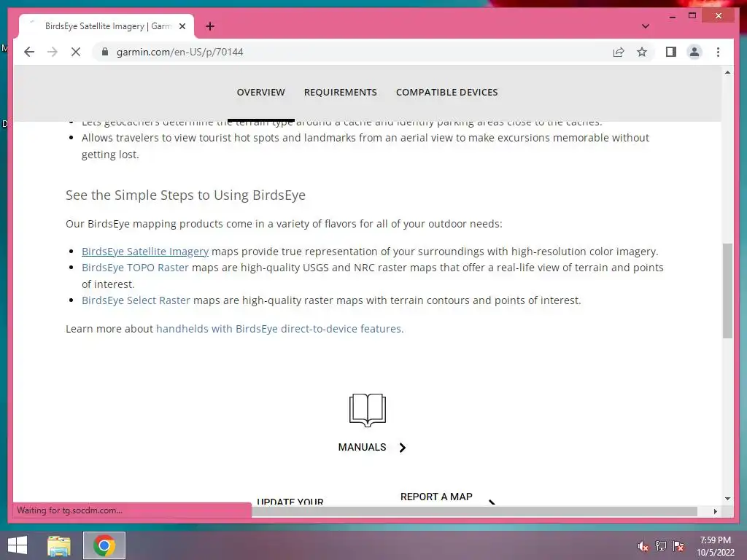Close the BirdsEye Satellite Imagery tab
747x560 pixels.
[182, 26]
